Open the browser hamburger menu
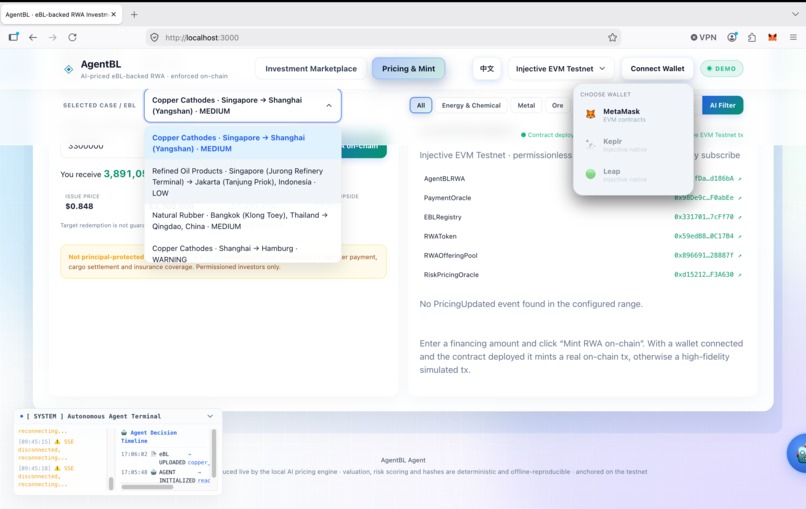This screenshot has height=509, width=806. tap(793, 38)
